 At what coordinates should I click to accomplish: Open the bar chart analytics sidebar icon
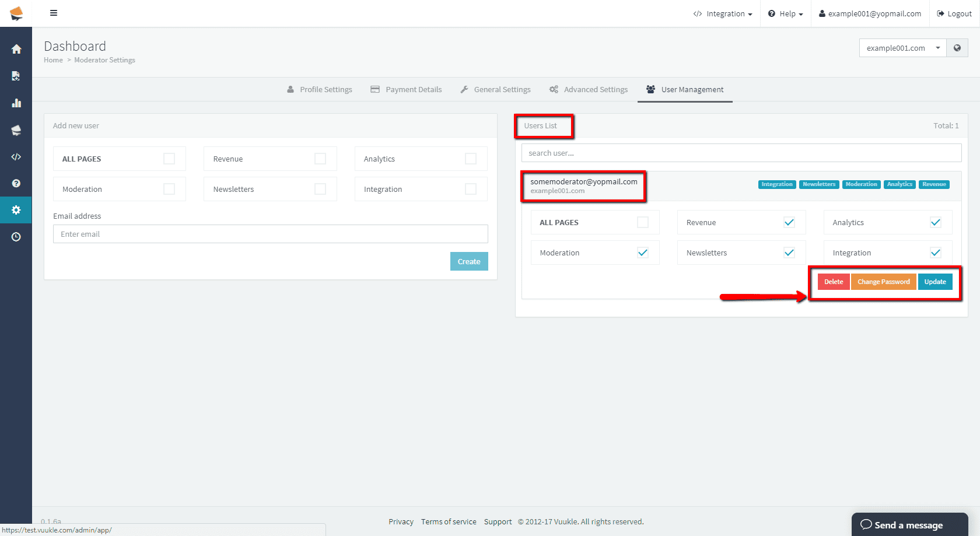click(x=16, y=103)
